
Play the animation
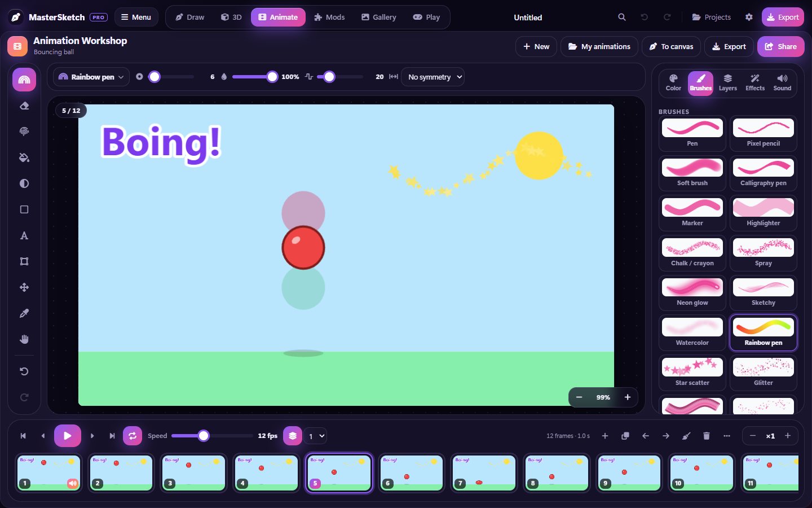(x=68, y=436)
